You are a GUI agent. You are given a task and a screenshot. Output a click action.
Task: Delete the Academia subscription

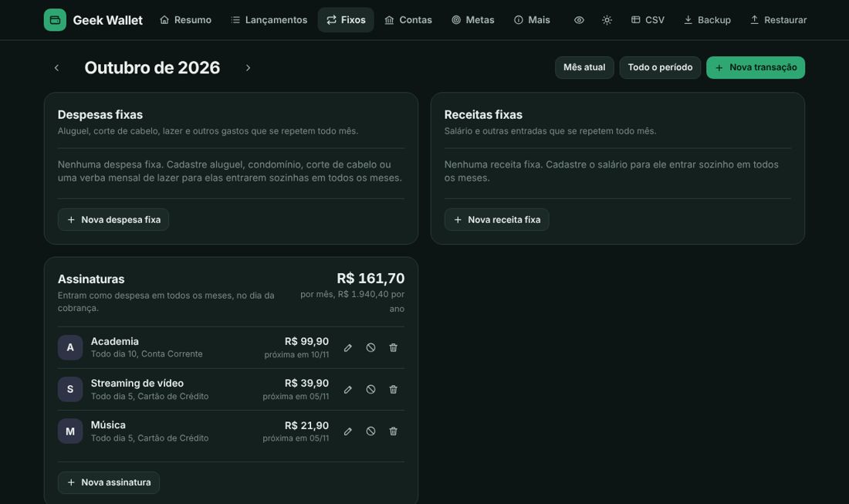(x=393, y=347)
